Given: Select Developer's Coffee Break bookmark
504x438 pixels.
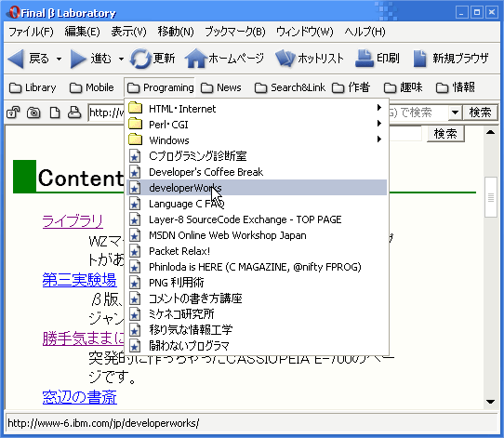Looking at the screenshot, I should (x=257, y=172).
